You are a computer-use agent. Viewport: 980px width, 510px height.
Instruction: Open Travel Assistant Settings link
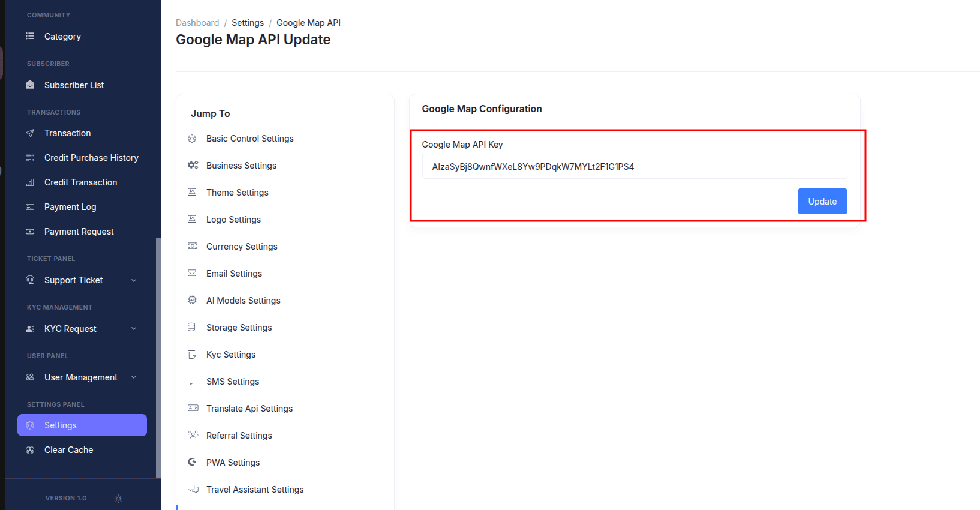[x=255, y=490]
